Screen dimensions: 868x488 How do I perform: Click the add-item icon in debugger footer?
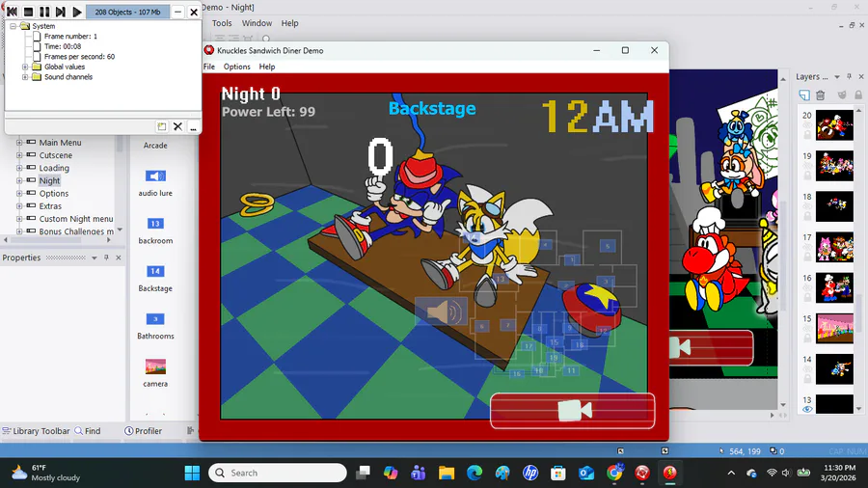[x=162, y=126]
